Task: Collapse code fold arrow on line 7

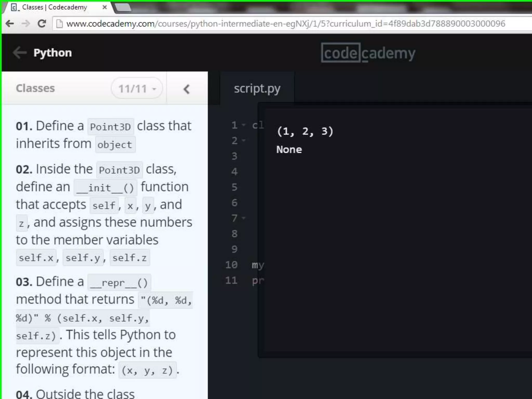Action: (244, 218)
